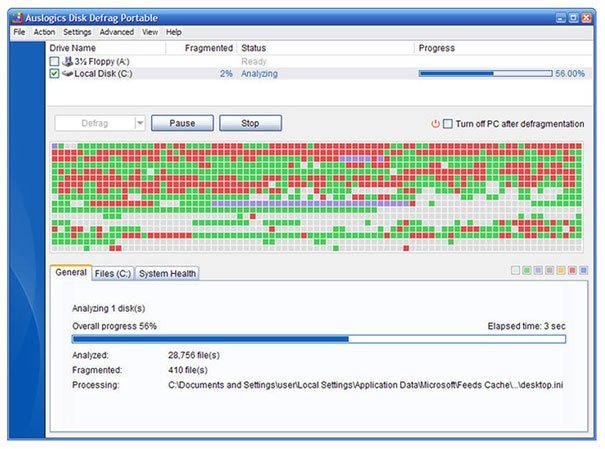The image size is (605, 449).
Task: Click the Overall progress 56% label
Action: [114, 326]
